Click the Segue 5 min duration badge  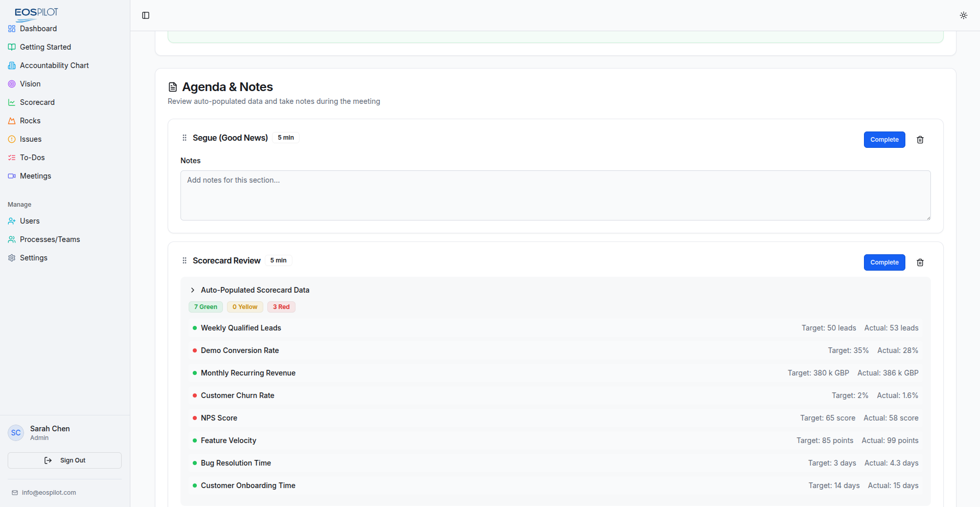point(286,138)
